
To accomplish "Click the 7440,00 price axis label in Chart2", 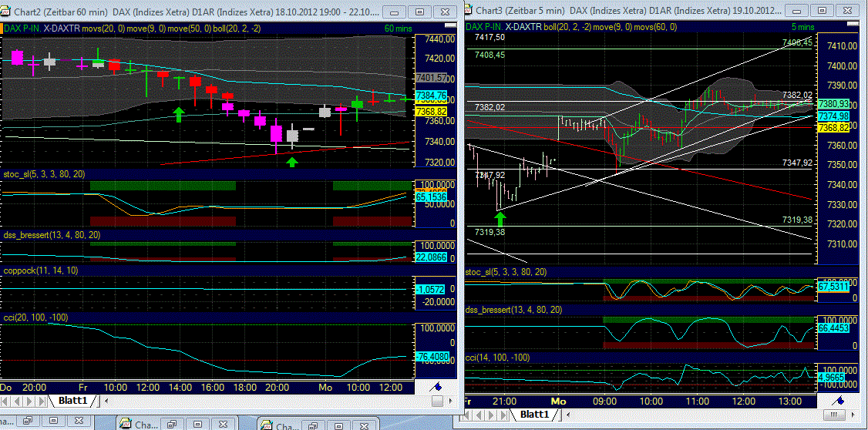I will (x=441, y=39).
